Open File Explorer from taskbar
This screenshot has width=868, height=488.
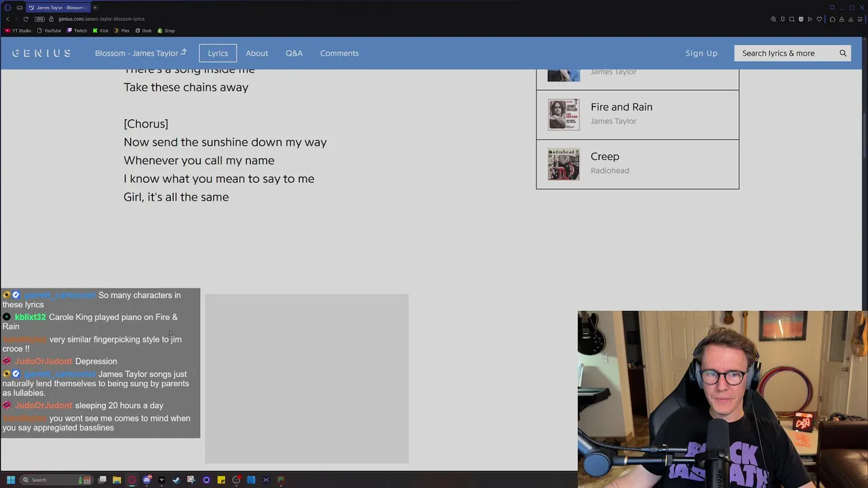click(x=117, y=480)
